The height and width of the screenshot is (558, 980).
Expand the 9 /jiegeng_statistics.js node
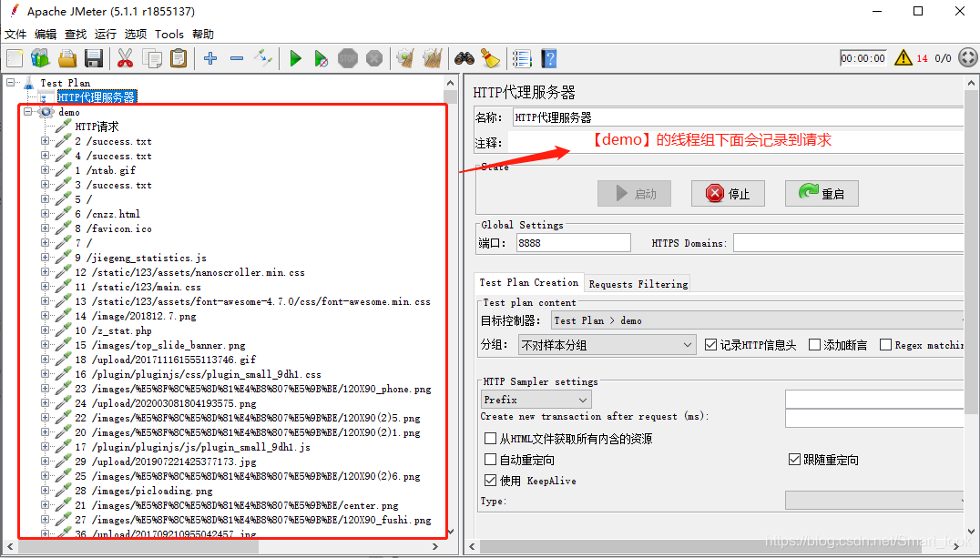coord(45,258)
